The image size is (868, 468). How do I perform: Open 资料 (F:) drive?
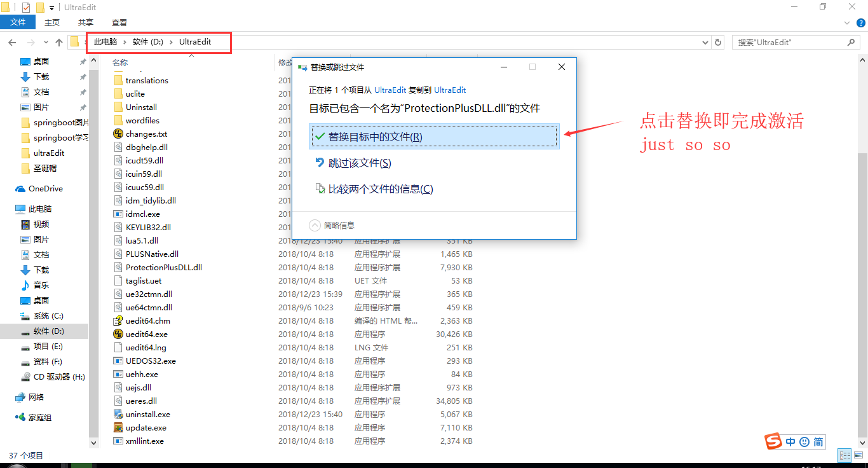click(48, 362)
